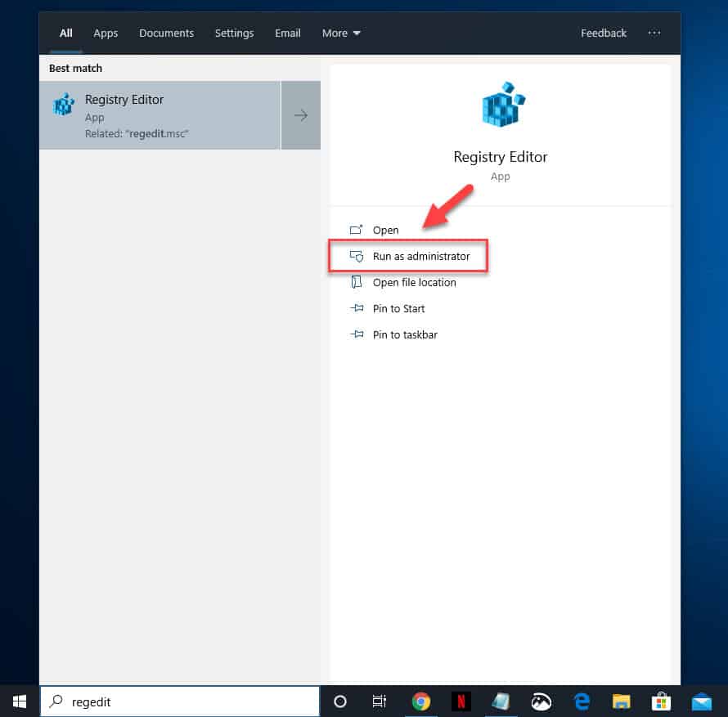The image size is (728, 717).
Task: Open the notepad-style app icon next to Netflix
Action: (x=501, y=701)
